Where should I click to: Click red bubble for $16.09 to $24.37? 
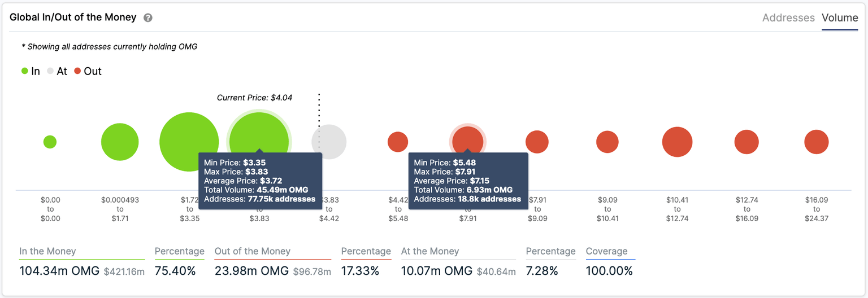pyautogui.click(x=816, y=142)
